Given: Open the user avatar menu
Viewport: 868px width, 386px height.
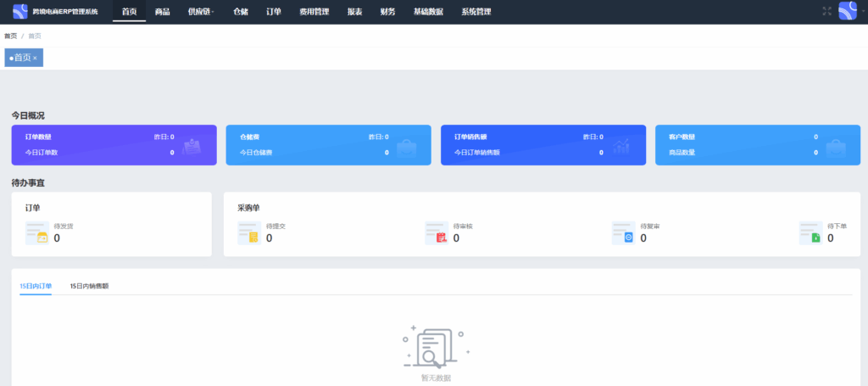Looking at the screenshot, I should (848, 11).
